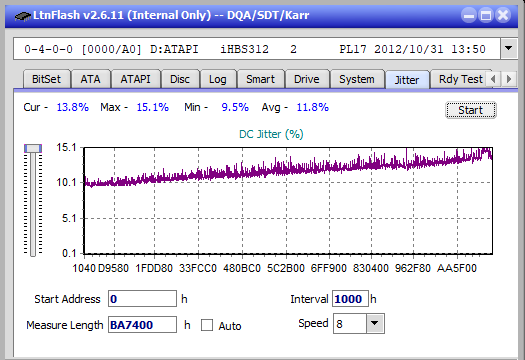This screenshot has height=360, width=525.
Task: Switch to the Rdy Test tab
Action: coord(460,79)
